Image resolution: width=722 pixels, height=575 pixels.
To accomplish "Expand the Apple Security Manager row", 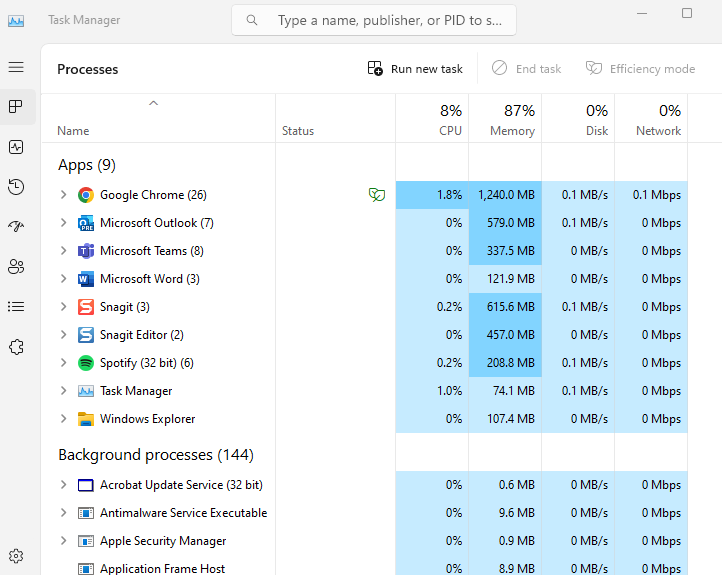I will click(x=64, y=541).
